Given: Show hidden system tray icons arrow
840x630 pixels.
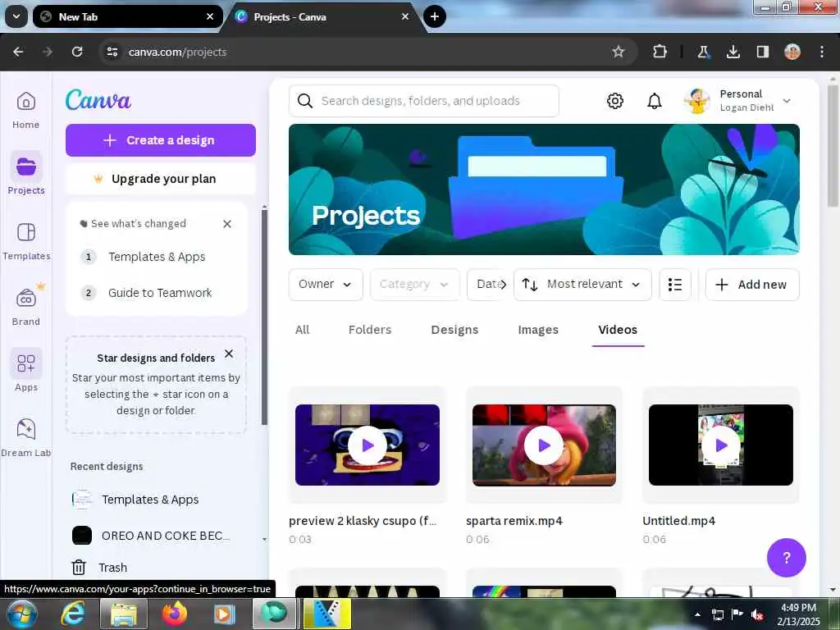Looking at the screenshot, I should [697, 614].
